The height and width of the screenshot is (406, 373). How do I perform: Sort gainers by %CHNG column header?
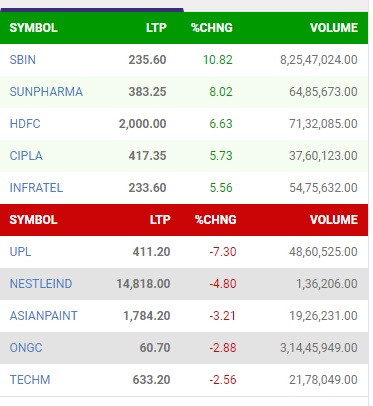point(212,28)
